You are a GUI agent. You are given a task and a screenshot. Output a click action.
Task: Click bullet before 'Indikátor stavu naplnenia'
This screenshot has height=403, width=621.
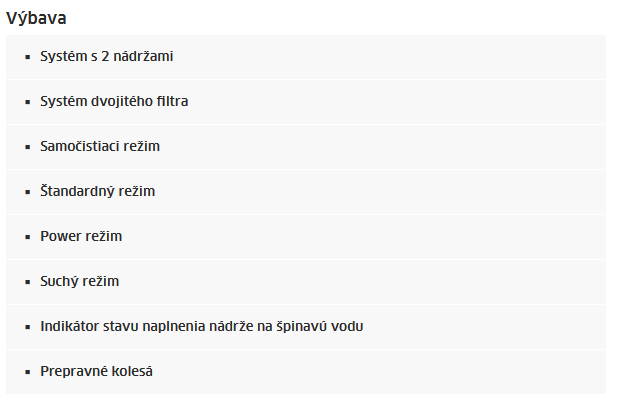pyautogui.click(x=28, y=327)
